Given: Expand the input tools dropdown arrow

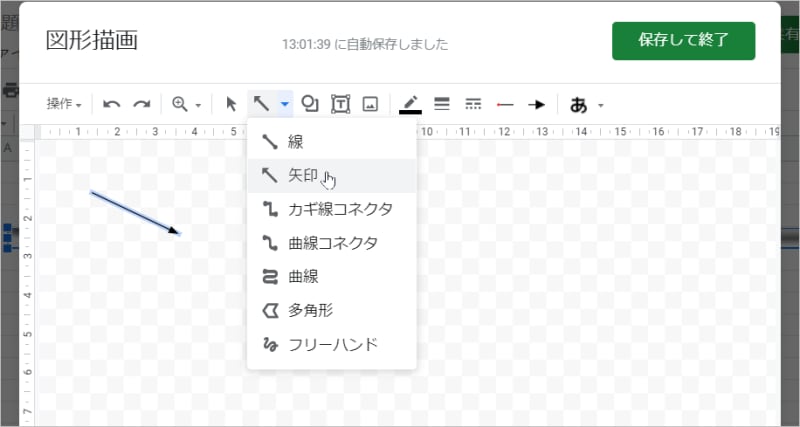Looking at the screenshot, I should [x=601, y=106].
